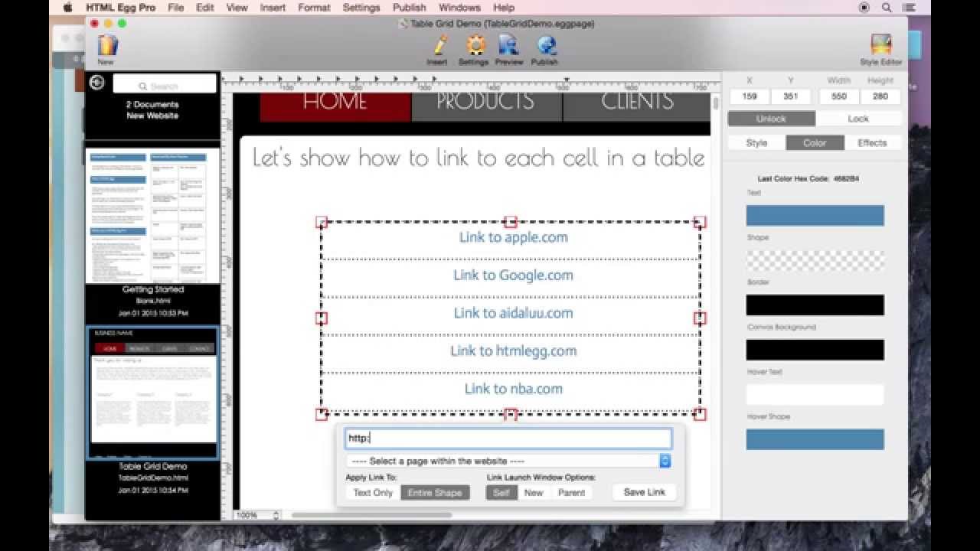
Task: Set link launch window to New
Action: coord(534,493)
